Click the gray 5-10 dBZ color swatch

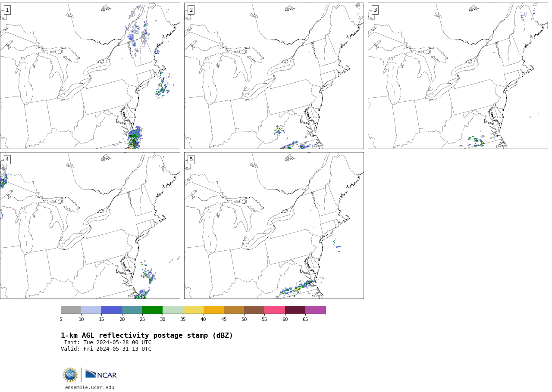tap(71, 310)
